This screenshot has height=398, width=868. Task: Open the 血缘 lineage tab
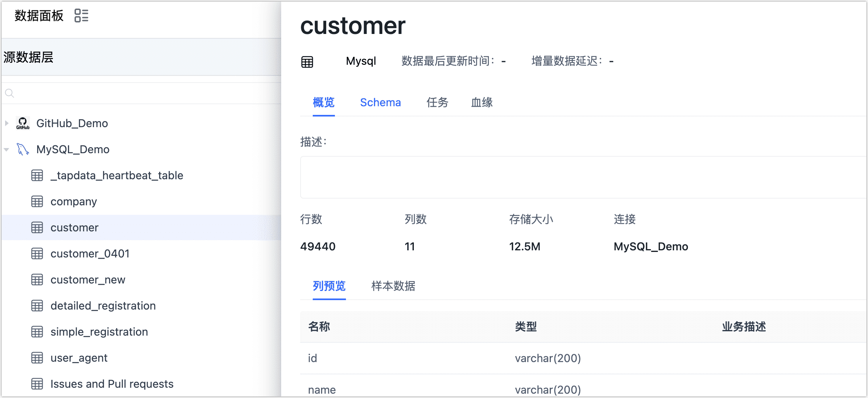pyautogui.click(x=481, y=102)
